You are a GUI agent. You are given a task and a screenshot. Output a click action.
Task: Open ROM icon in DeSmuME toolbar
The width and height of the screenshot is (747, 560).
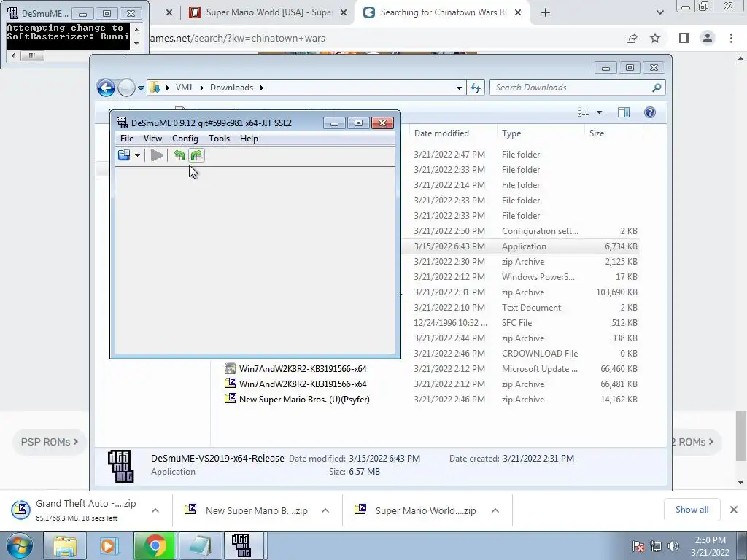(124, 155)
